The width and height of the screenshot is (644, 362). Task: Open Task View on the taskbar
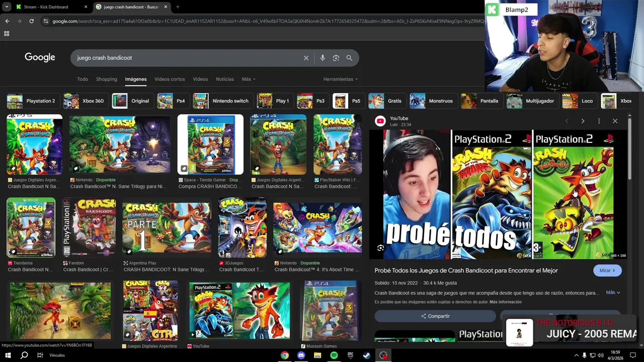tap(40, 355)
